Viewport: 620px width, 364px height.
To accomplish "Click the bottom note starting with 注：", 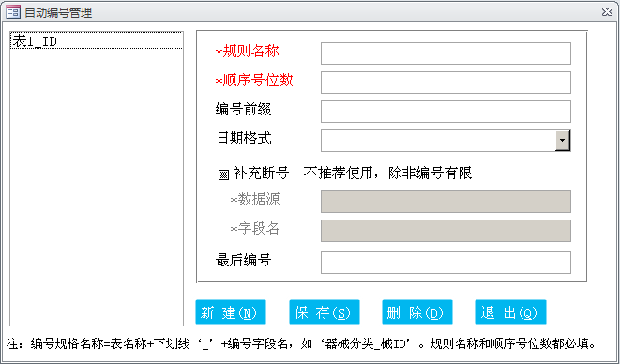I will point(301,343).
